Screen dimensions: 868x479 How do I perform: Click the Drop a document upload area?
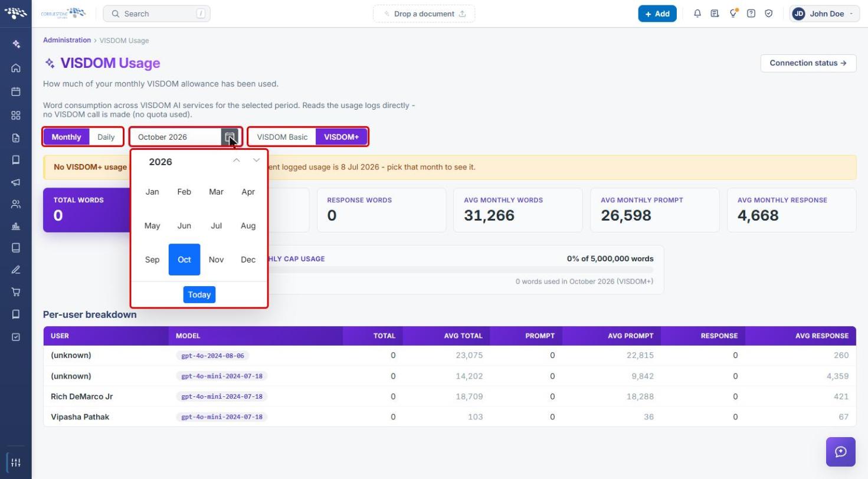pyautogui.click(x=424, y=14)
